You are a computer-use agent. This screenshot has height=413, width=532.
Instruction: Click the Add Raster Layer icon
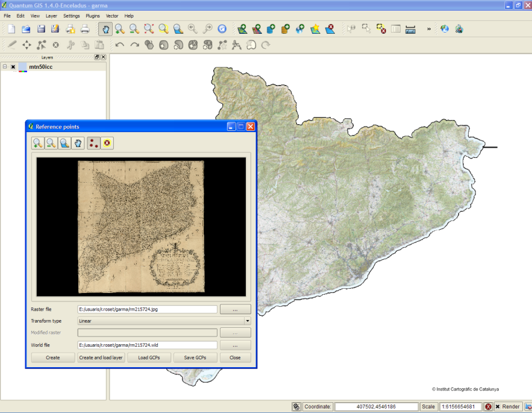tap(257, 29)
